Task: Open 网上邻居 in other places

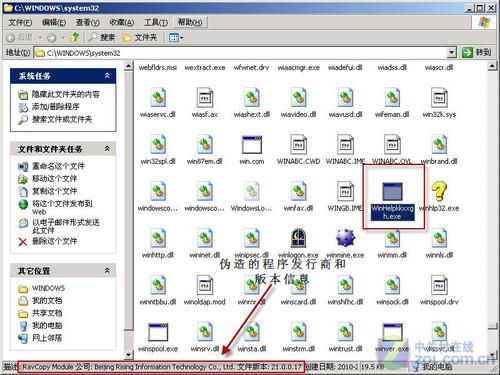Action: tap(47, 338)
